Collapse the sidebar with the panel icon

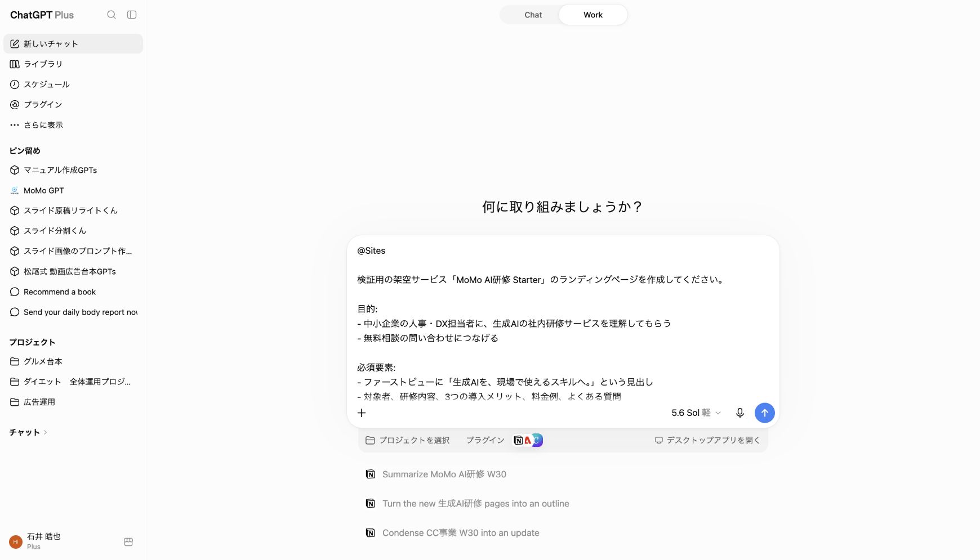(x=132, y=15)
